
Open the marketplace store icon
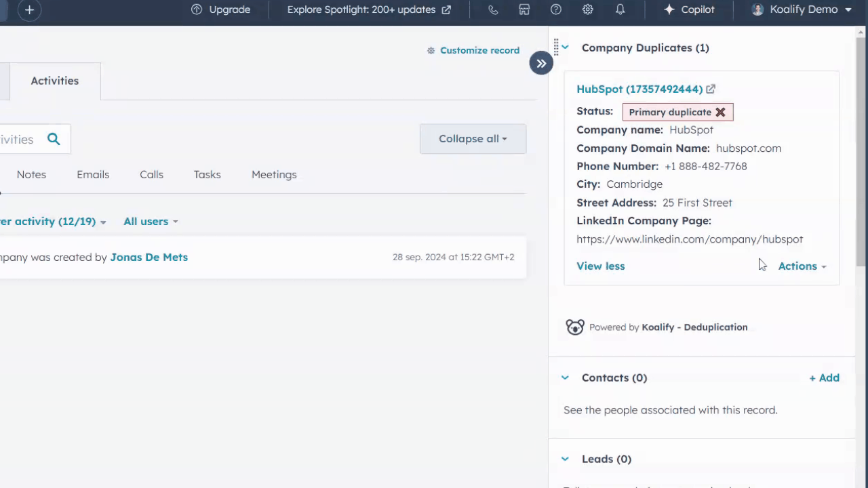[x=524, y=9]
